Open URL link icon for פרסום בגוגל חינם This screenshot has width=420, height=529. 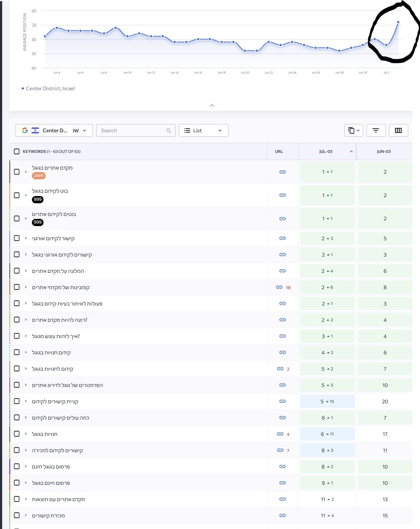coord(283,467)
